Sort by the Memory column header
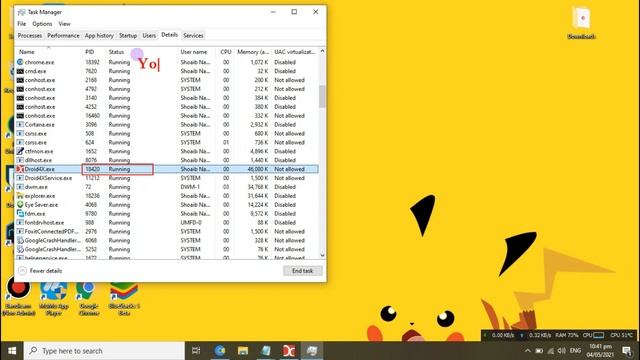The height and width of the screenshot is (360, 640). (x=253, y=52)
